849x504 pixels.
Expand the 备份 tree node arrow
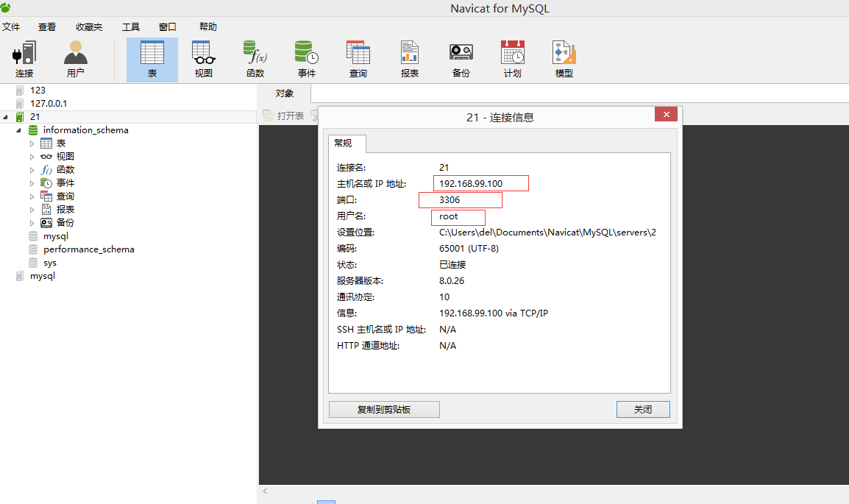(x=32, y=223)
